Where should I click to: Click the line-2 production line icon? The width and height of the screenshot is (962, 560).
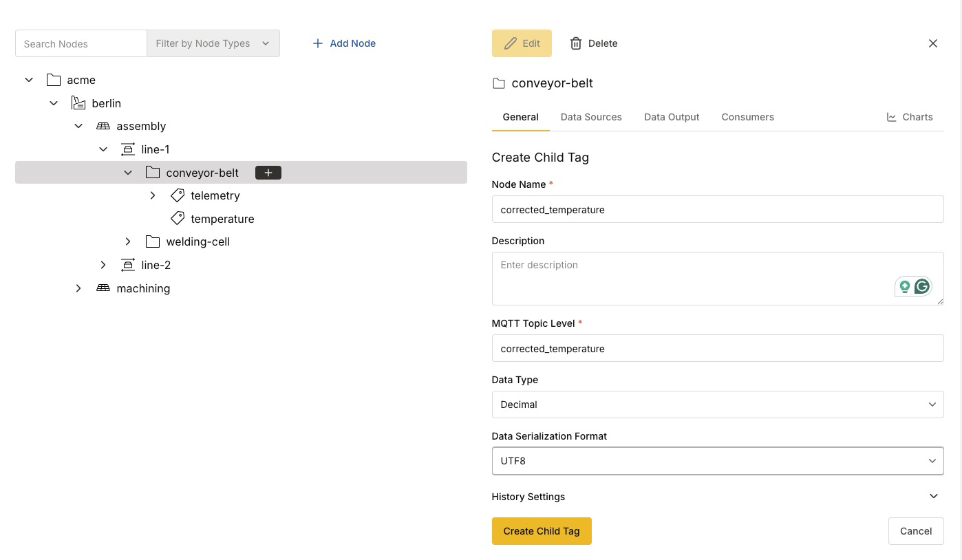pyautogui.click(x=128, y=265)
